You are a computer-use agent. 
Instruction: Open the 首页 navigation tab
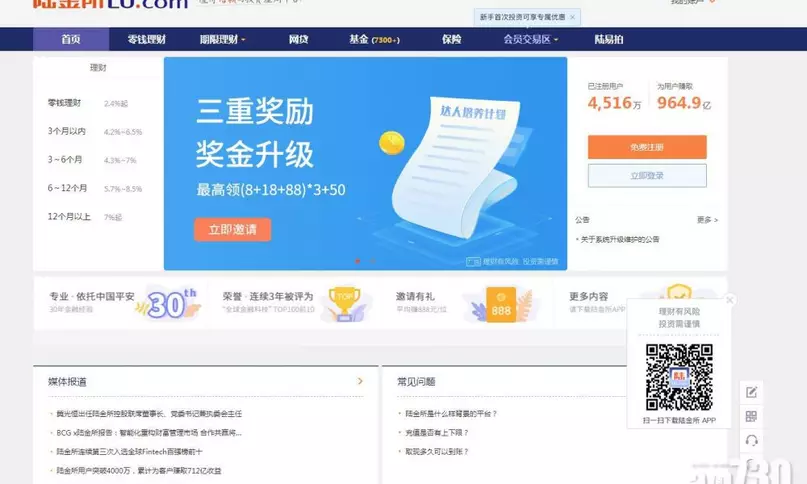[x=71, y=39]
